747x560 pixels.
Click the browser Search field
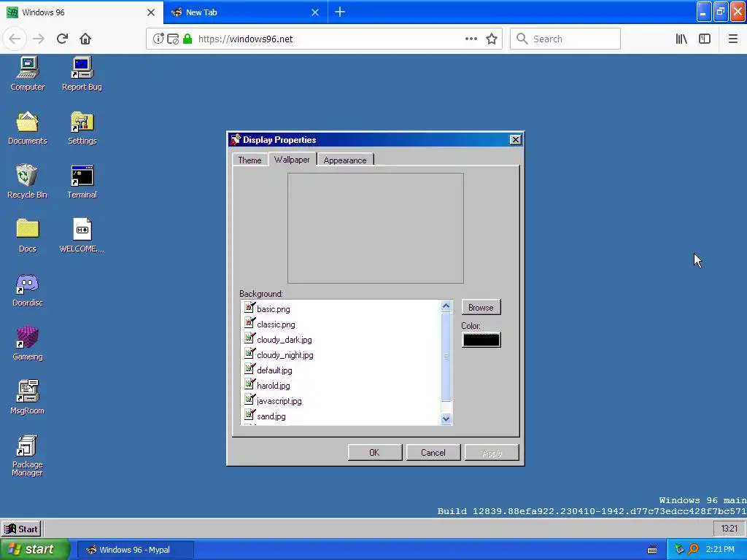click(565, 39)
